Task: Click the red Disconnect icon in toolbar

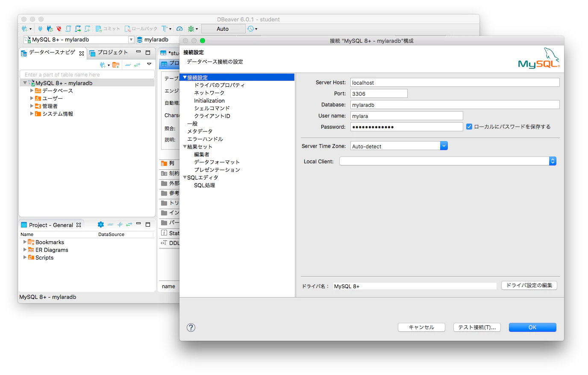Action: [x=59, y=29]
